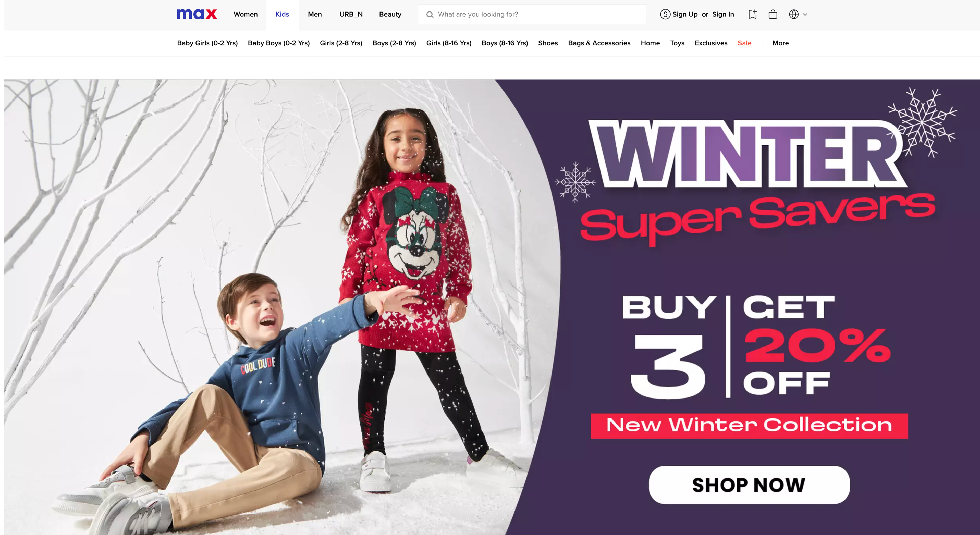Screen dimensions: 980x535
Task: Switch to the Women tab
Action: coord(245,15)
